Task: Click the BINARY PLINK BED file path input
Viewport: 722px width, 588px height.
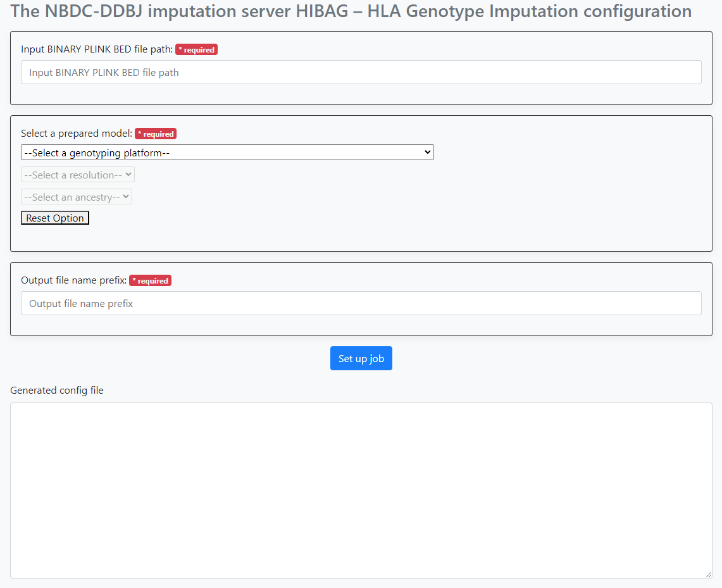Action: [361, 72]
